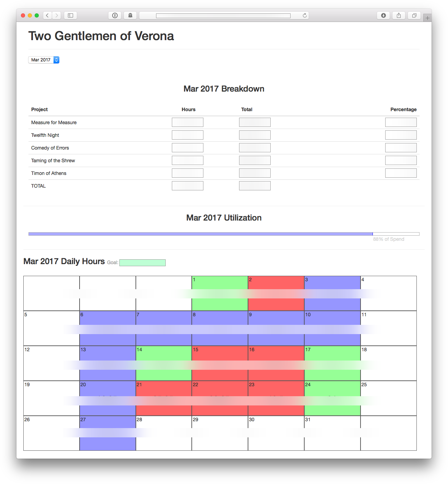Show the downloads list

click(x=384, y=15)
